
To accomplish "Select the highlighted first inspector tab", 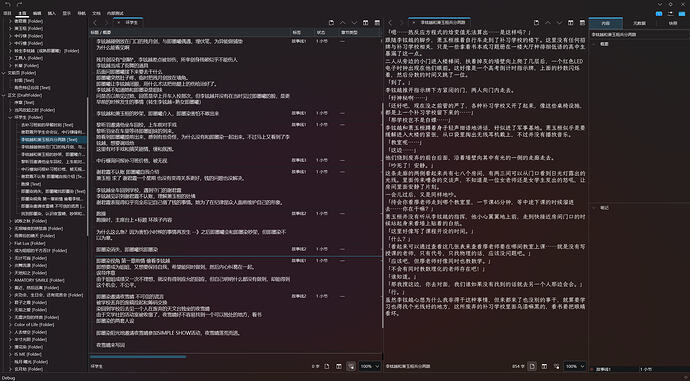I will point(606,23).
